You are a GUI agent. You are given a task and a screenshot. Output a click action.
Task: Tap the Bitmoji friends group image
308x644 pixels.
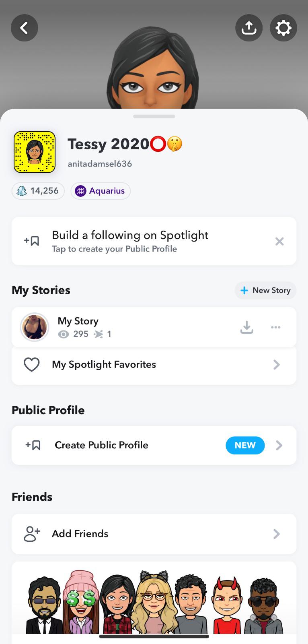click(154, 602)
